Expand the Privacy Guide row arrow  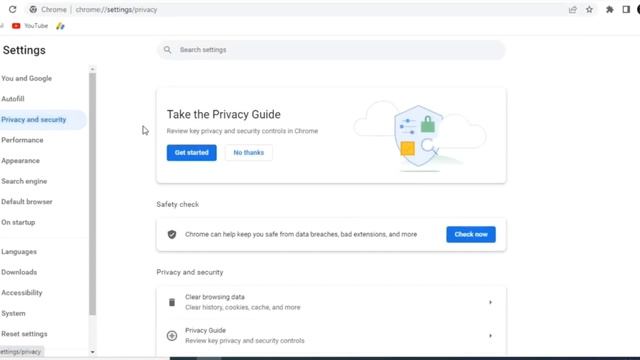(490, 336)
